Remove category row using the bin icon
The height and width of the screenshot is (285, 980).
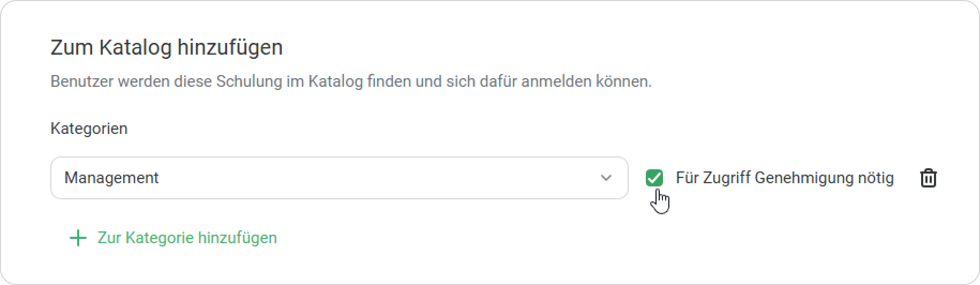pos(928,178)
